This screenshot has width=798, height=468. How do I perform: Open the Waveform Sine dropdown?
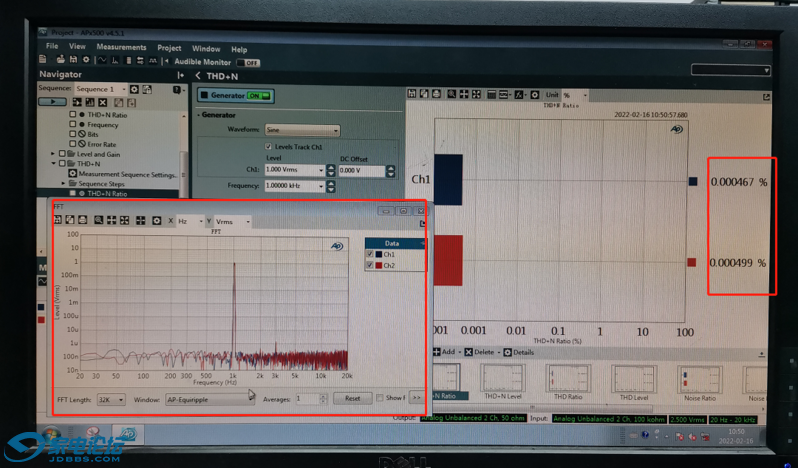[x=302, y=130]
